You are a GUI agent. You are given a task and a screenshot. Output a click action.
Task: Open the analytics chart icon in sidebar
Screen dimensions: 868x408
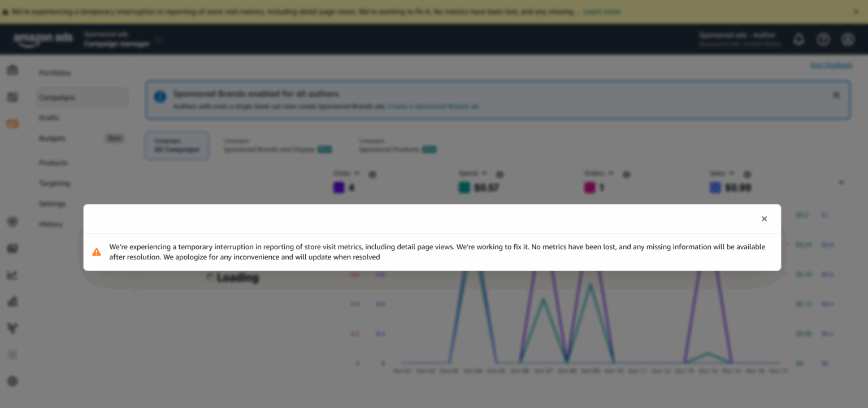[x=12, y=275]
